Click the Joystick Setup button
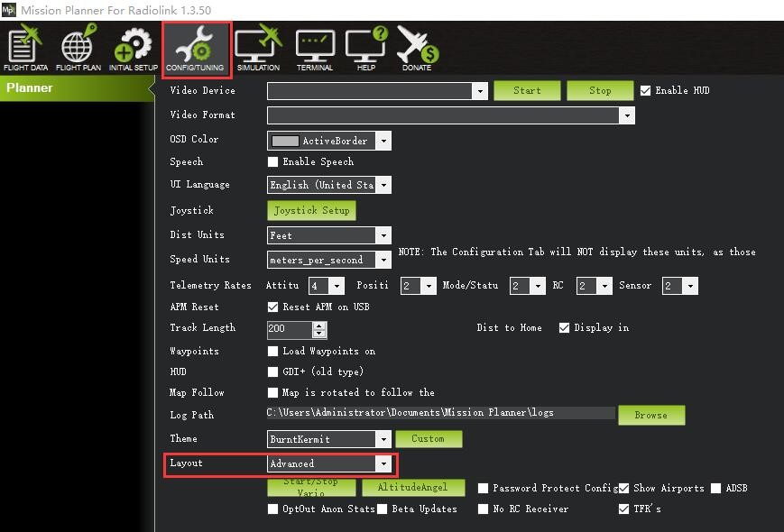 pyautogui.click(x=311, y=211)
